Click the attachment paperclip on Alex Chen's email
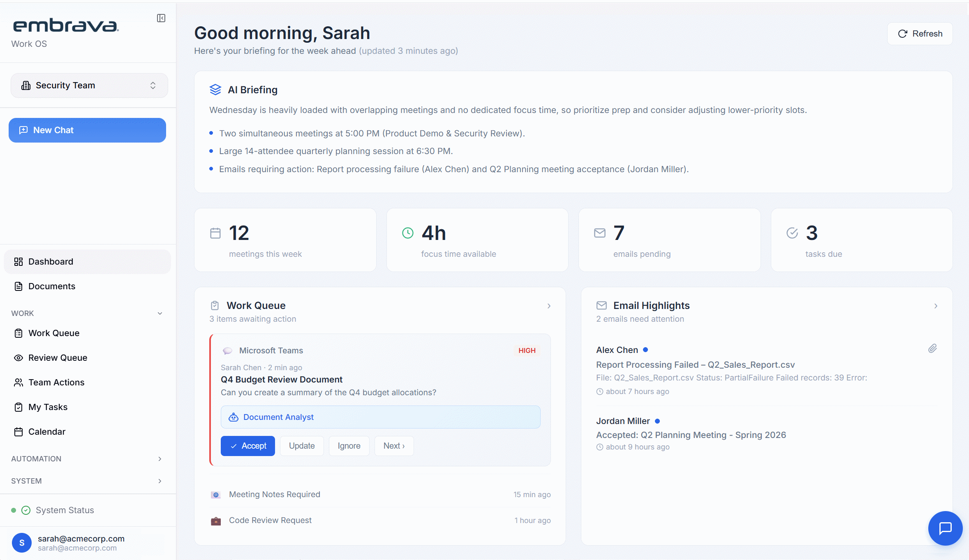The width and height of the screenshot is (969, 560). point(932,348)
